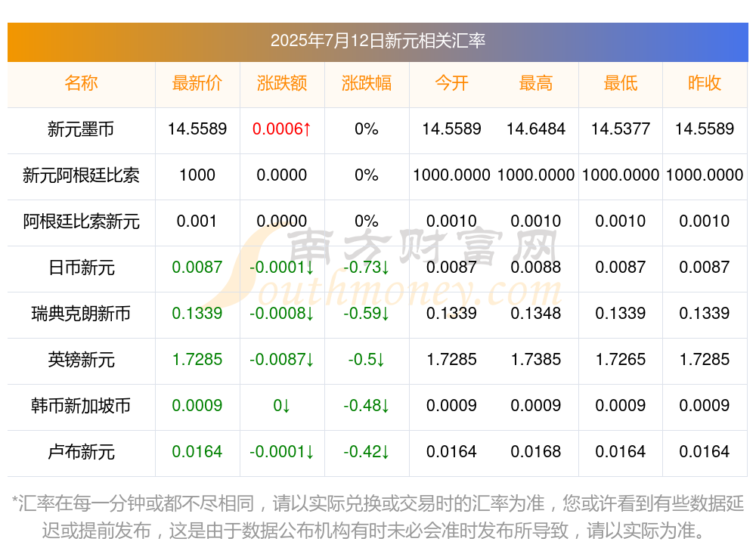Select green latest price 0.1339
Screen dimensions: 756x554
click(x=197, y=314)
